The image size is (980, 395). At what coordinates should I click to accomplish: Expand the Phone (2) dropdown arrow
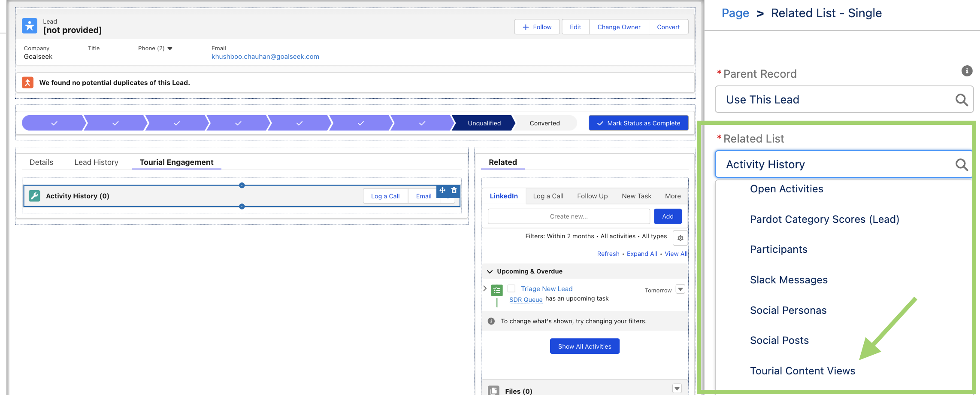(170, 49)
